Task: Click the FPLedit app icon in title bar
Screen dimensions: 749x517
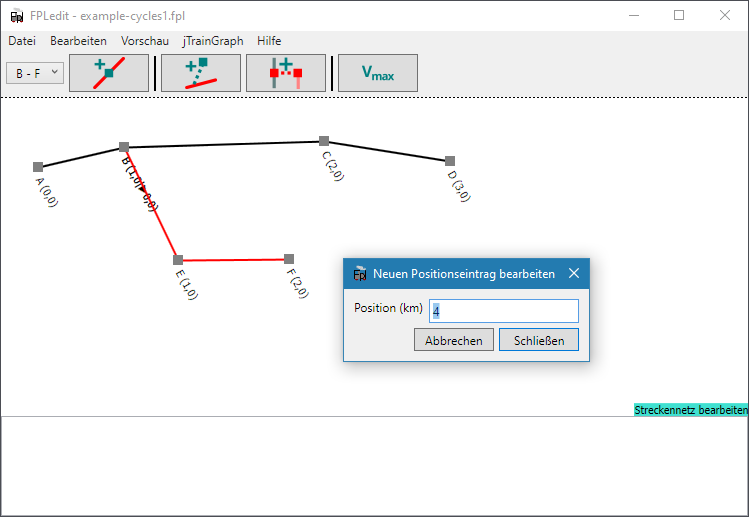Action: tap(17, 16)
